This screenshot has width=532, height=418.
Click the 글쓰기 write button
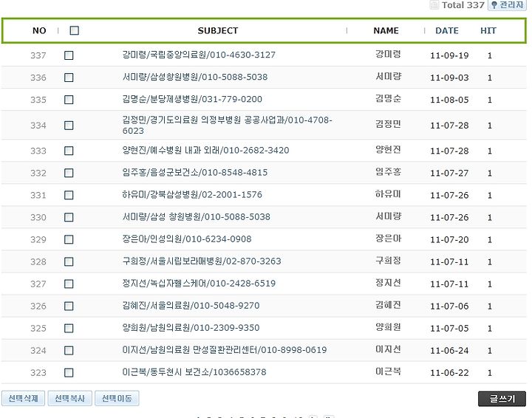pyautogui.click(x=502, y=399)
